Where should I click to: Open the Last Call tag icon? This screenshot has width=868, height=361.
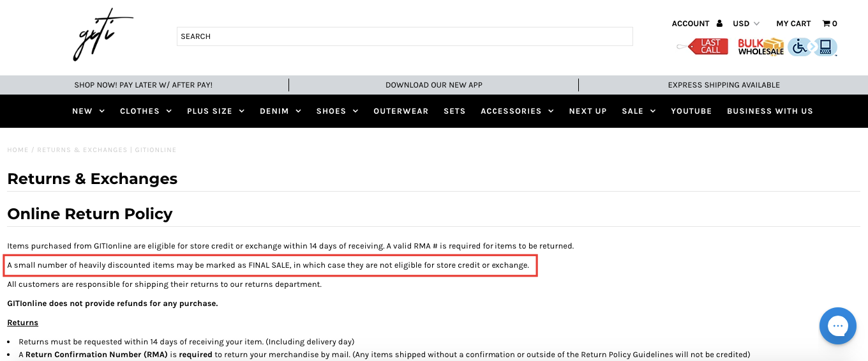coord(703,46)
